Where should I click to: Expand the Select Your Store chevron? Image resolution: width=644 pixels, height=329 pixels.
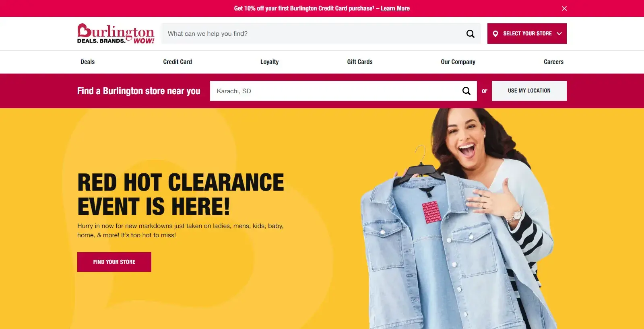coord(559,34)
